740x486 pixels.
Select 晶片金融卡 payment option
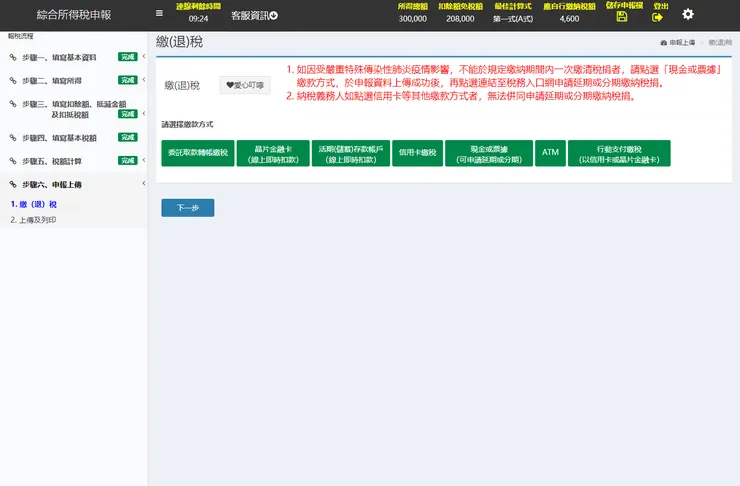[x=273, y=153]
